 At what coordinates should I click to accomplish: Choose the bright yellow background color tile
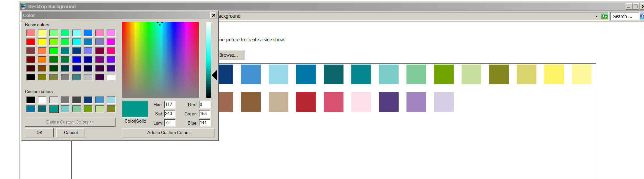point(554,74)
